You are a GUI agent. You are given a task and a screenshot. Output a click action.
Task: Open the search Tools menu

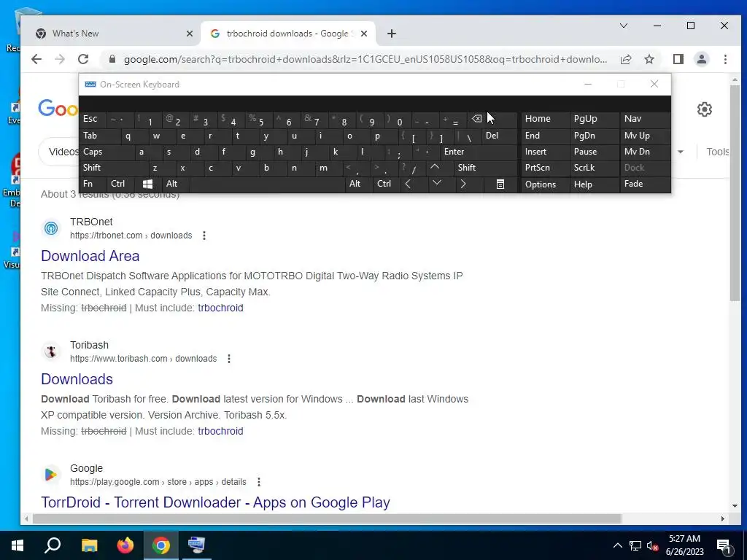[718, 152]
